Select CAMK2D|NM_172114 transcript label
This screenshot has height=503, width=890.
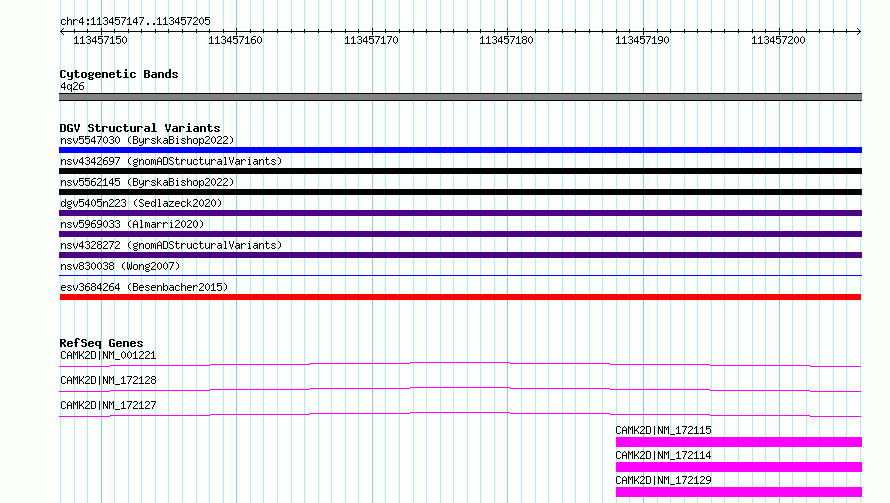click(663, 455)
